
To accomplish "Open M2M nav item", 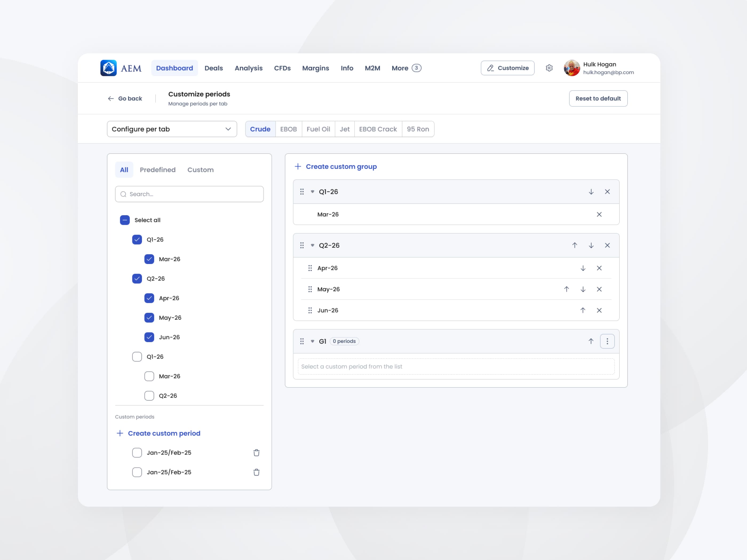I will tap(372, 68).
